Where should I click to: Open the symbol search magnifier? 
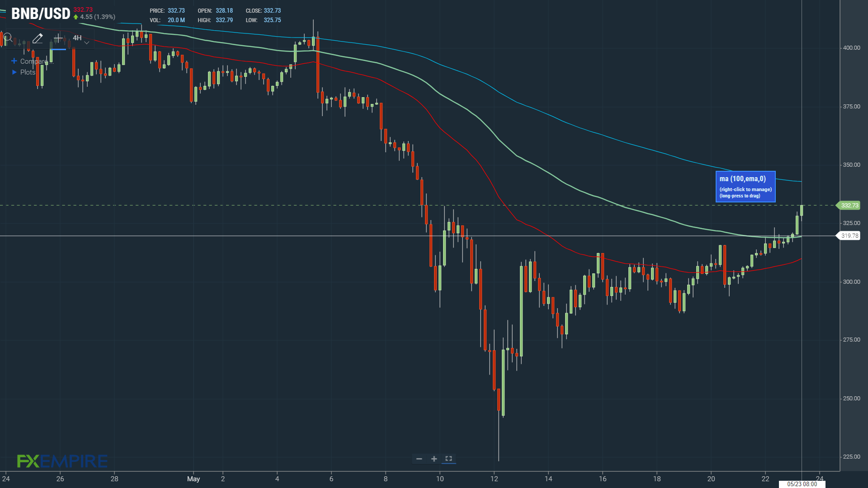8,38
